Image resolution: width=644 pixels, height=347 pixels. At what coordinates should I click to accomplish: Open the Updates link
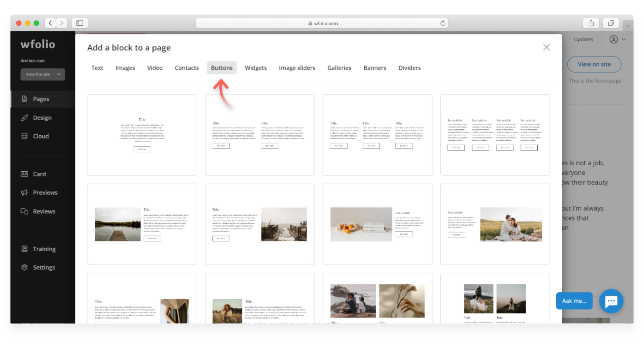click(x=584, y=40)
